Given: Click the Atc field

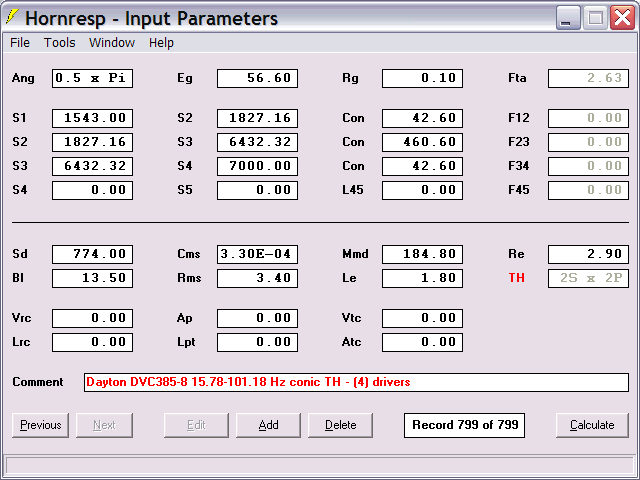Looking at the screenshot, I should pyautogui.click(x=422, y=342).
